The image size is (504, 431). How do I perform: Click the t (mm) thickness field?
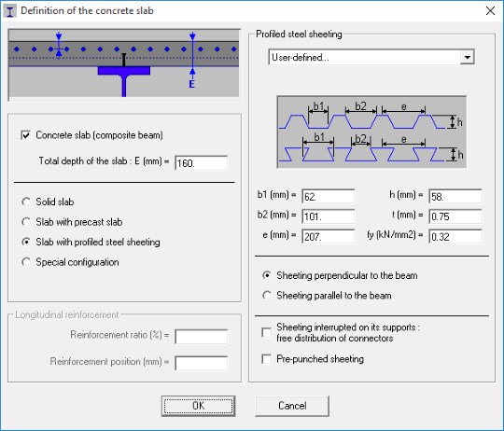pyautogui.click(x=455, y=216)
